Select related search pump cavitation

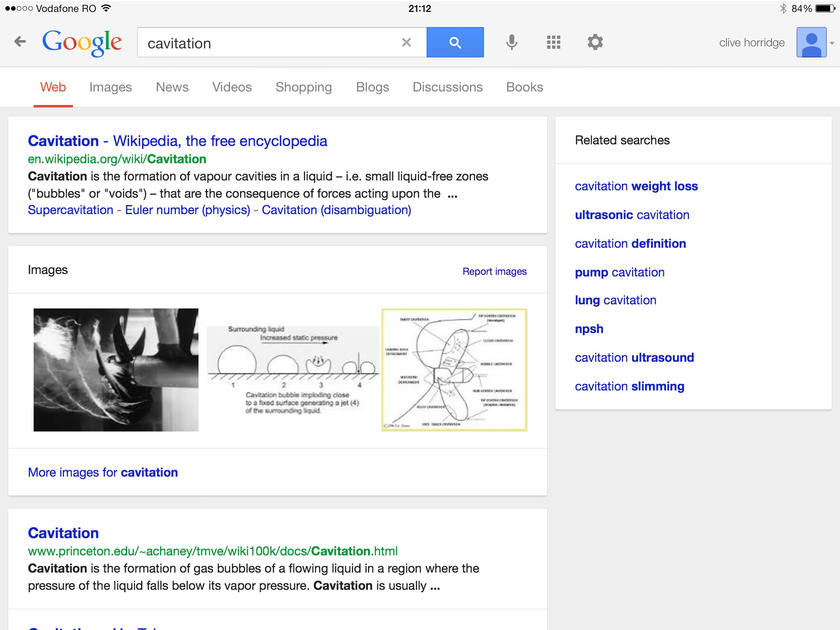click(620, 272)
